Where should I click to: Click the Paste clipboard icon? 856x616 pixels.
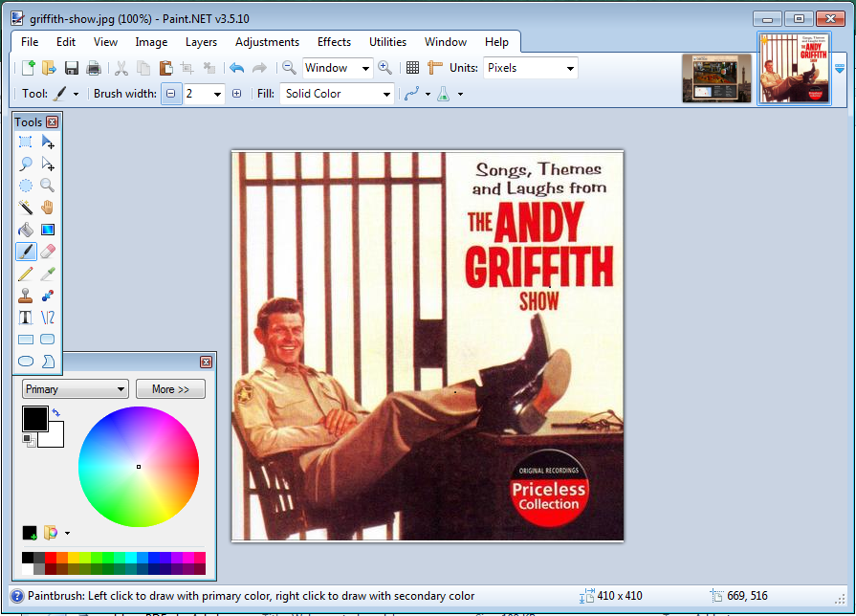[166, 68]
